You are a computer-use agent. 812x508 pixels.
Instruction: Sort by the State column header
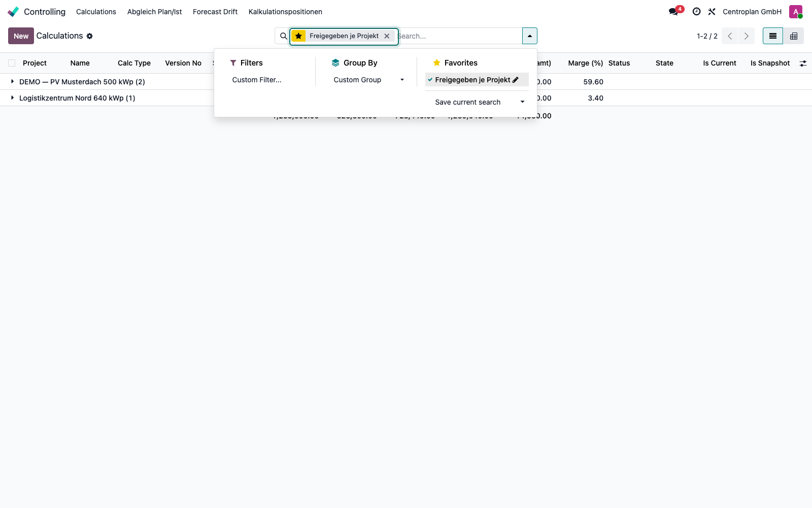click(664, 63)
